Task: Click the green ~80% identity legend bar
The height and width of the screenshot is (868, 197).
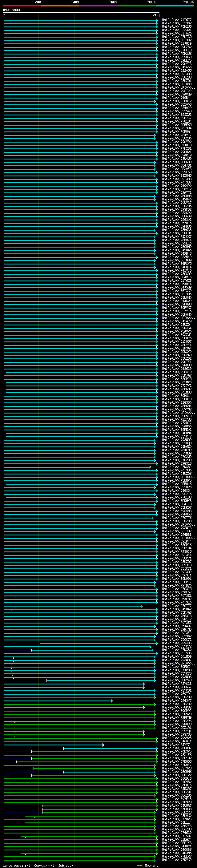Action: 136,6
